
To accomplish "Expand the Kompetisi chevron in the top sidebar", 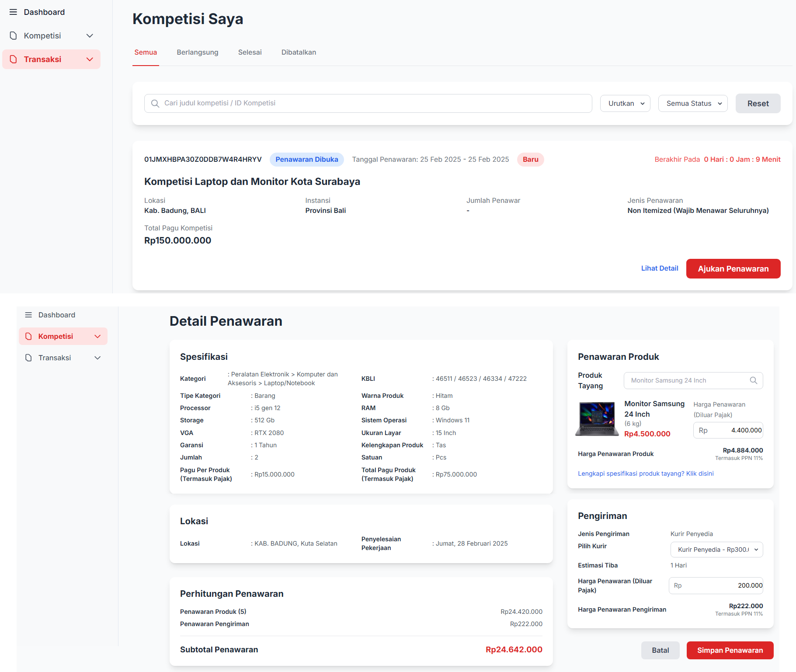I will pyautogui.click(x=90, y=36).
